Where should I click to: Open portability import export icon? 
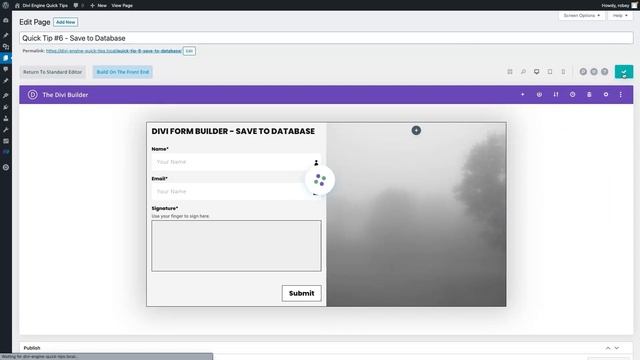(x=556, y=95)
